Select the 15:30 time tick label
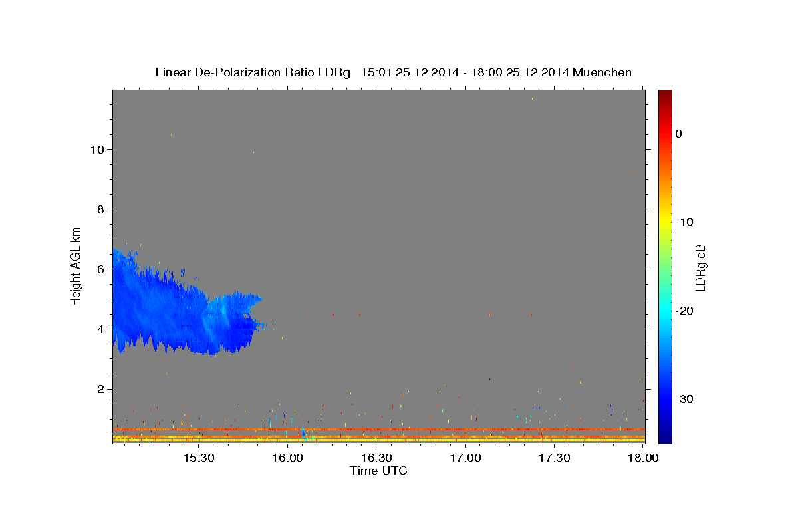Viewport: 798px width, 532px height. pos(199,458)
